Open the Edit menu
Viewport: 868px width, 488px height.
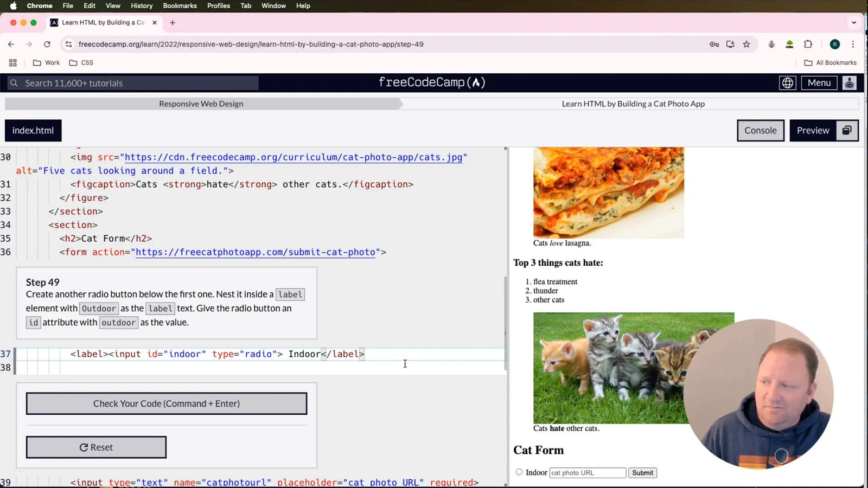tap(90, 6)
